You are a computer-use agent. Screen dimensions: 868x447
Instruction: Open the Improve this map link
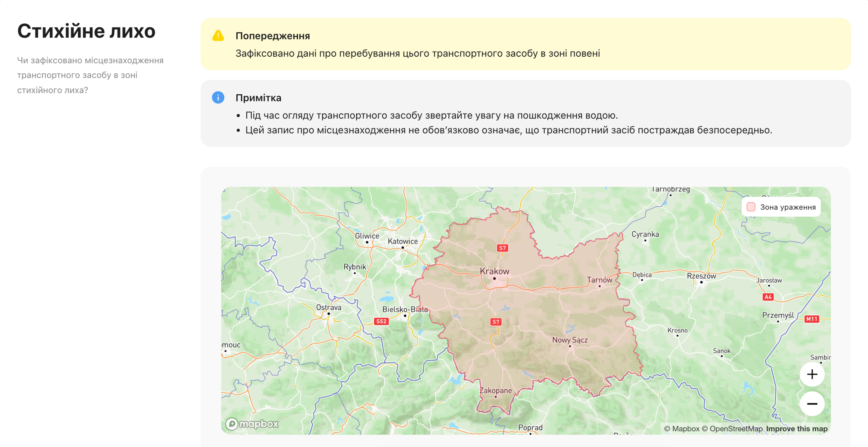[797, 428]
